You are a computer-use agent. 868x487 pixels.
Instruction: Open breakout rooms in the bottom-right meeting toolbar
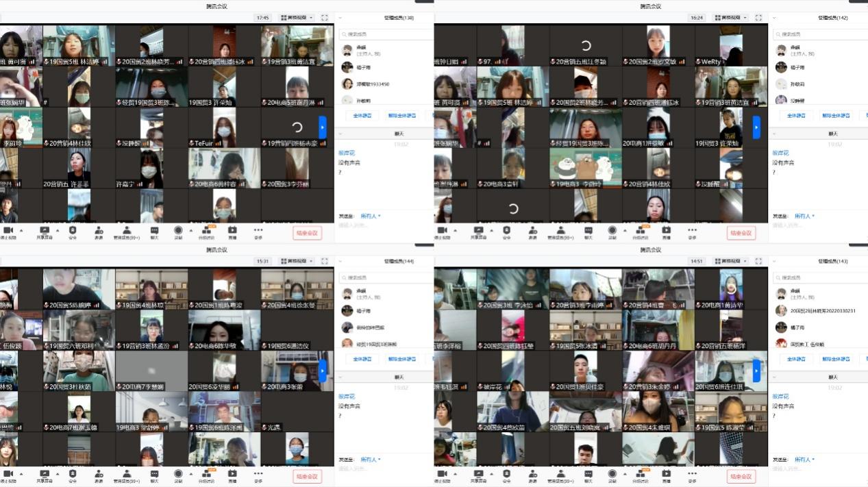click(x=639, y=473)
